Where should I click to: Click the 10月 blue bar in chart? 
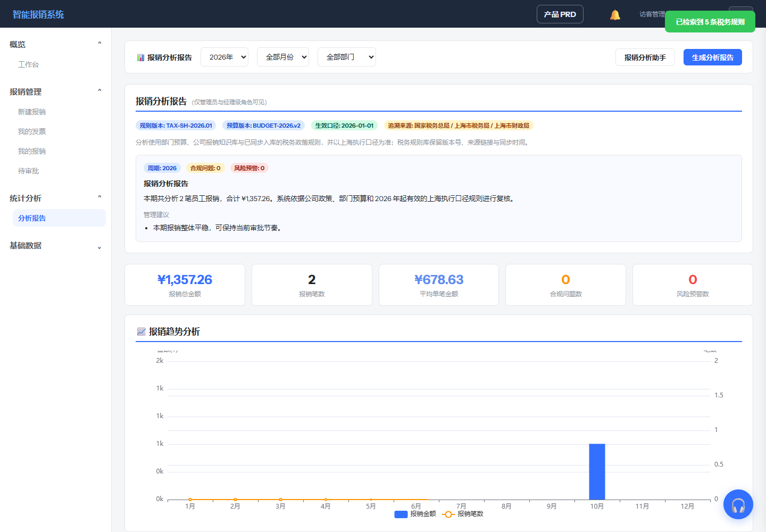pos(597,471)
